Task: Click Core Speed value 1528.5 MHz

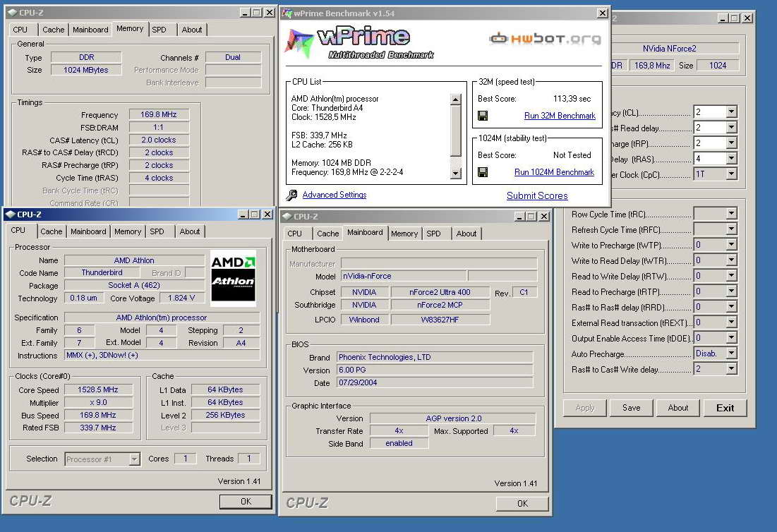Action: point(98,390)
